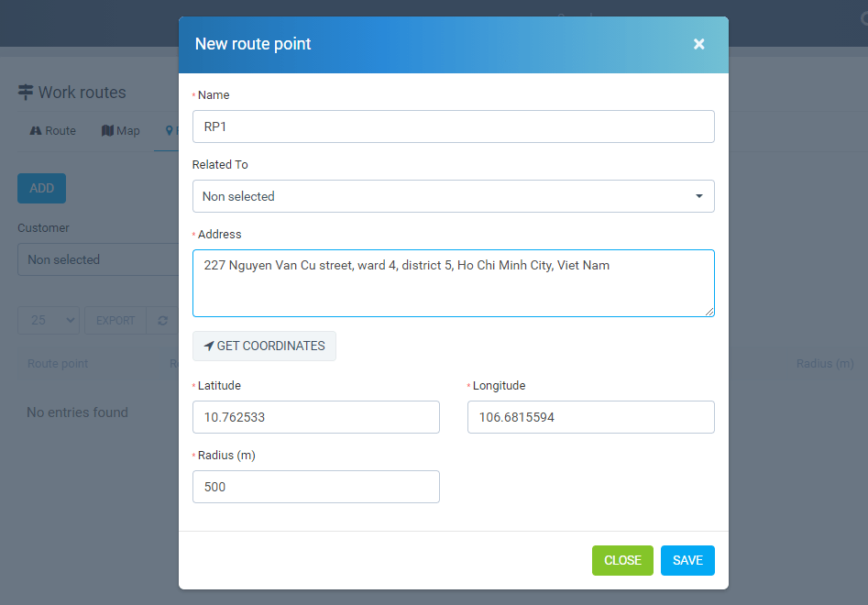Open the Related To dropdown arrow
This screenshot has height=605, width=868.
tap(699, 196)
